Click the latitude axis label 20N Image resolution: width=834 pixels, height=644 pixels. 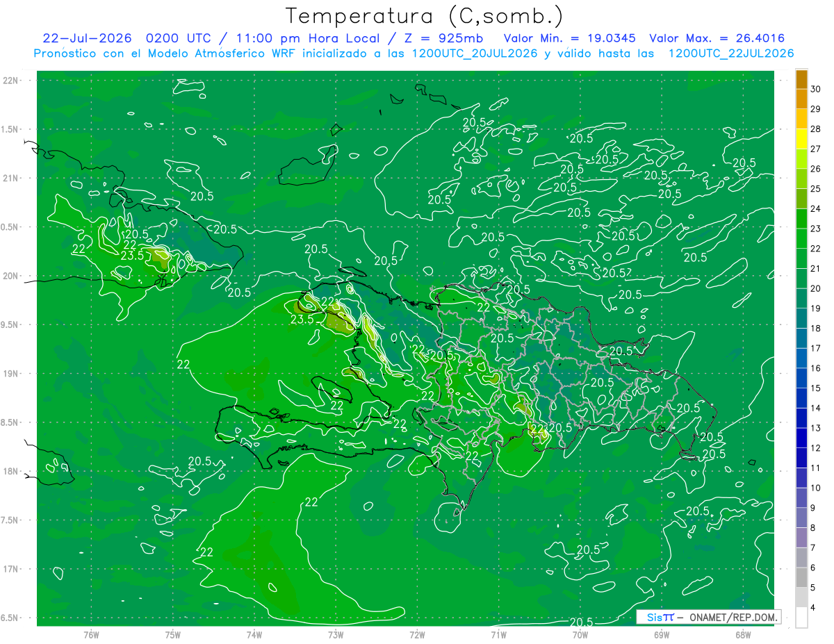tap(10, 276)
